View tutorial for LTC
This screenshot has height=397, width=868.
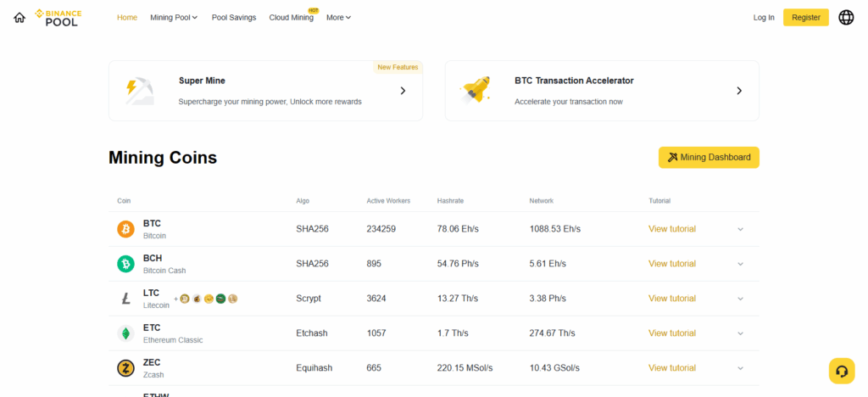coord(672,299)
